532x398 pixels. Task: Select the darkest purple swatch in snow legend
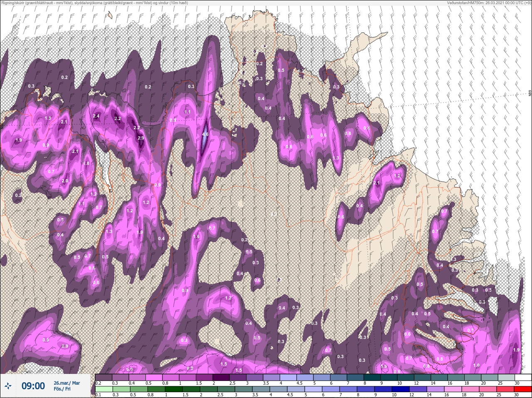221,378
